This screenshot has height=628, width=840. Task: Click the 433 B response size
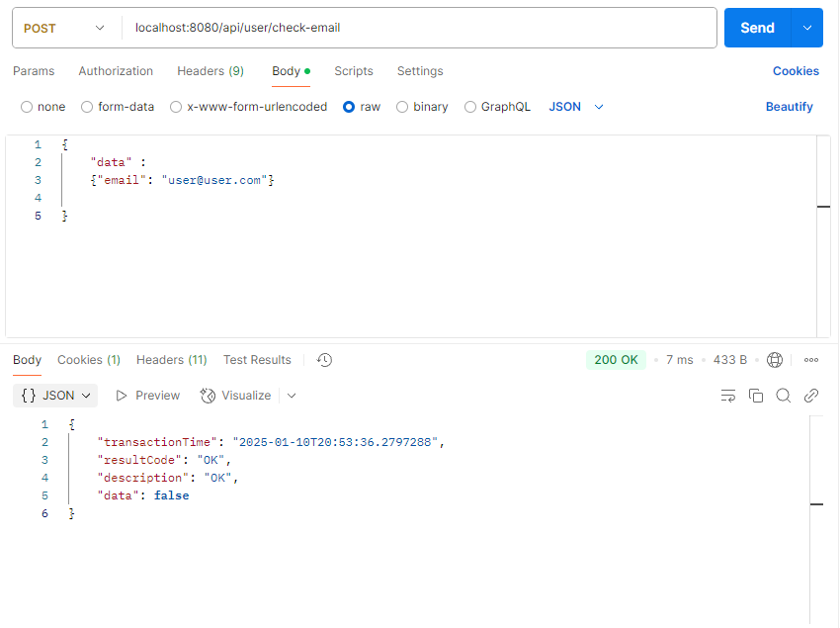(x=729, y=360)
